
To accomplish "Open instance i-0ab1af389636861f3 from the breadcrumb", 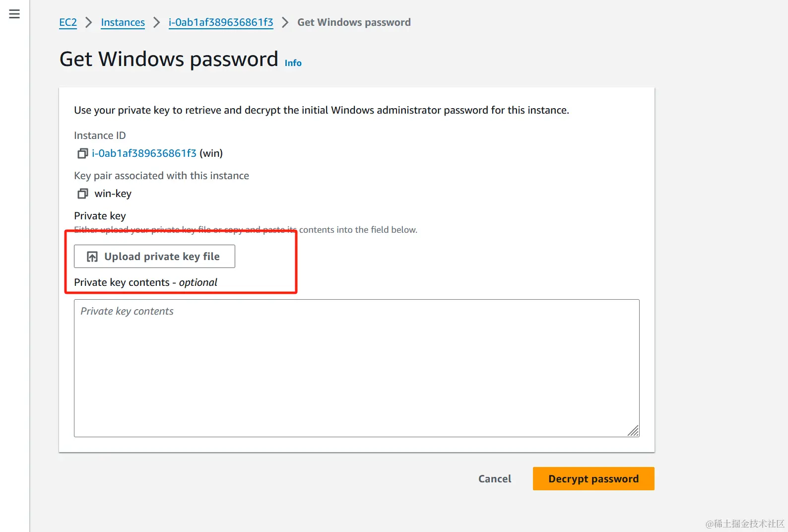I will (221, 22).
